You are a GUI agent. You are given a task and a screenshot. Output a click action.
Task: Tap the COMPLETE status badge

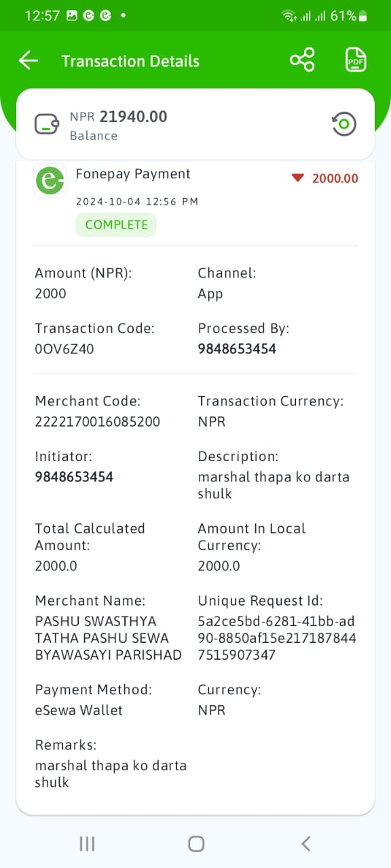pos(116,225)
